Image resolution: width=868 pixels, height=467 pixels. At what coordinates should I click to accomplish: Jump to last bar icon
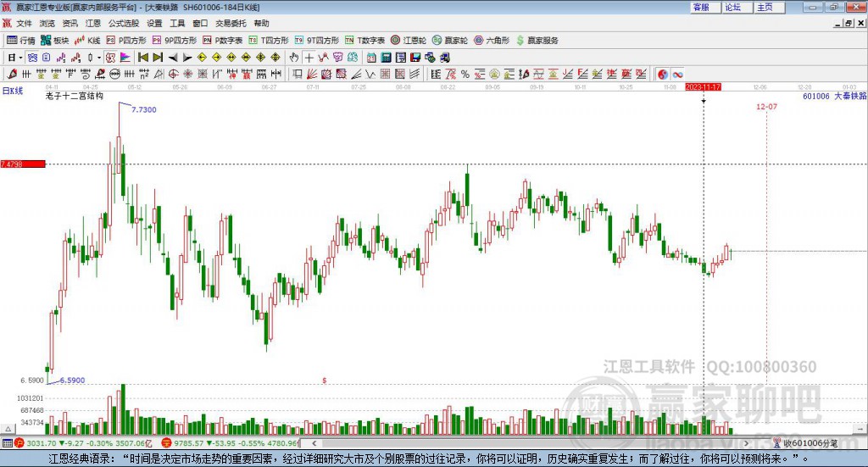(x=158, y=58)
